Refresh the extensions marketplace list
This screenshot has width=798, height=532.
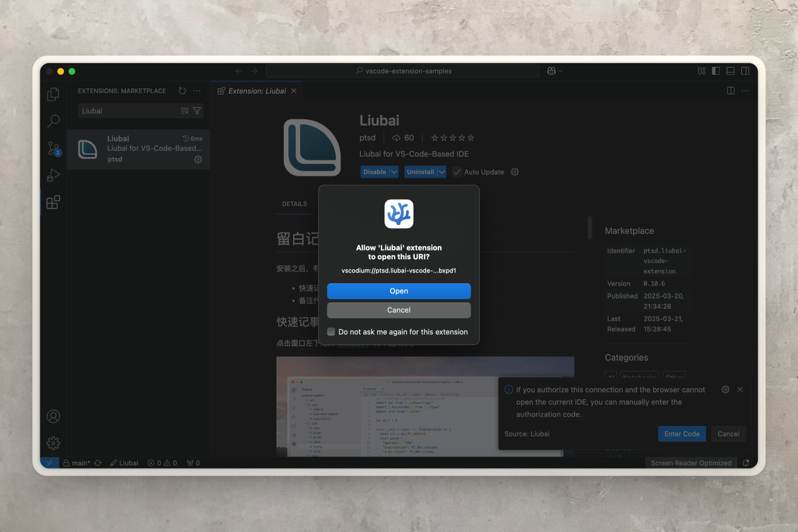[182, 91]
